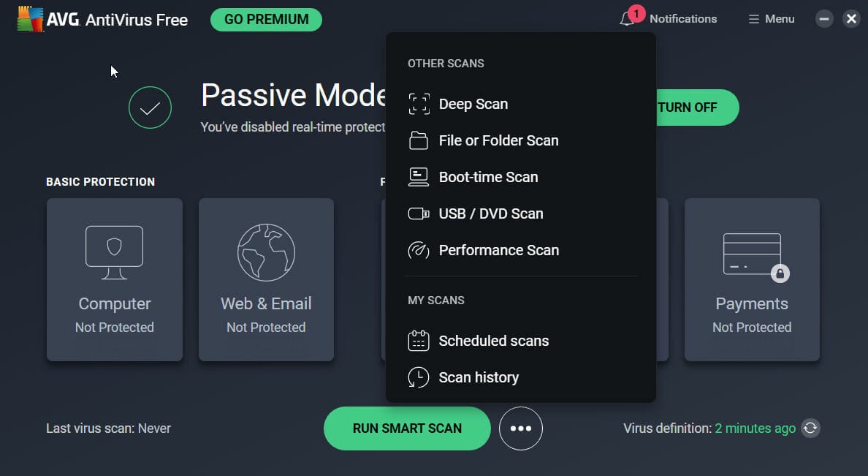The image size is (868, 476).
Task: Click 'Not Protected' under Computer
Action: [115, 328]
